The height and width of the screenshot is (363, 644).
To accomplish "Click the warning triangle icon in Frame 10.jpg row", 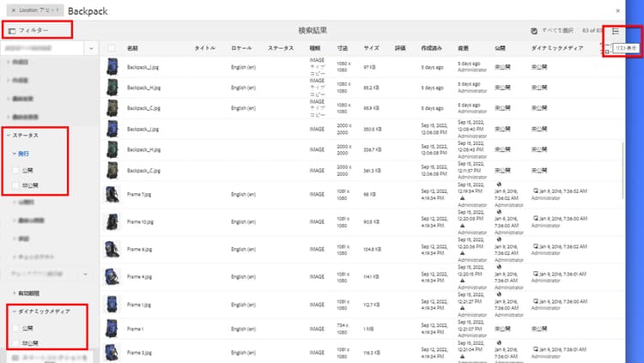I will (462, 226).
